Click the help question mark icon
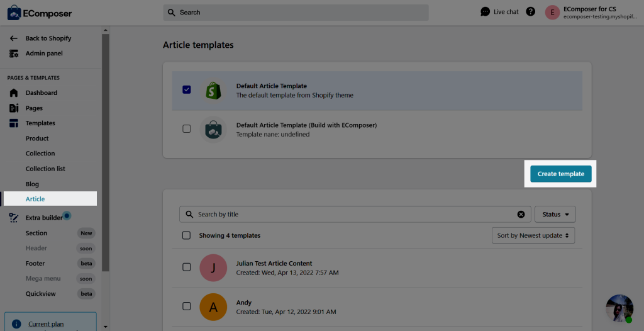644x331 pixels. (531, 11)
